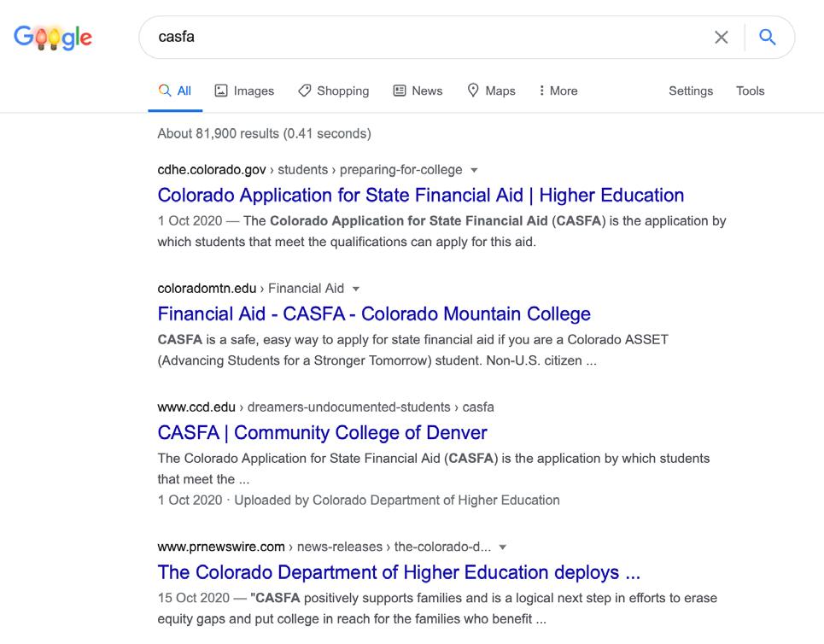The image size is (824, 644).
Task: Clear the search box with X icon
Action: click(722, 38)
